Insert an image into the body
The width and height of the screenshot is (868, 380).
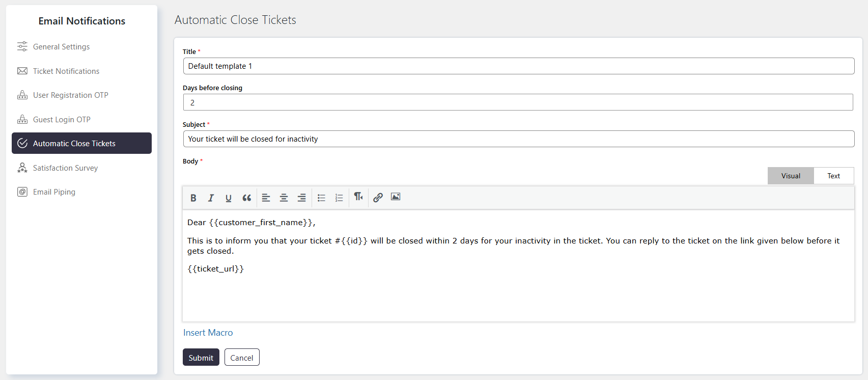[396, 197]
